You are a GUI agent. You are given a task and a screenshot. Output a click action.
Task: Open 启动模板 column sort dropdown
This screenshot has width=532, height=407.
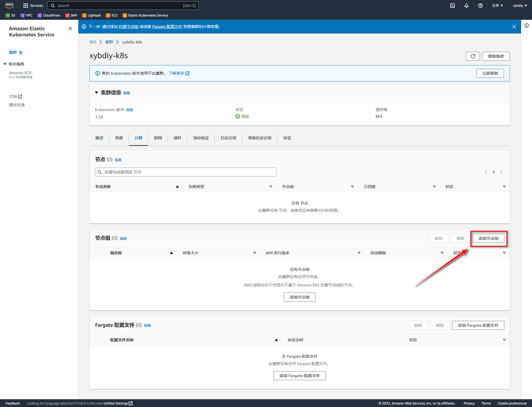coord(442,253)
